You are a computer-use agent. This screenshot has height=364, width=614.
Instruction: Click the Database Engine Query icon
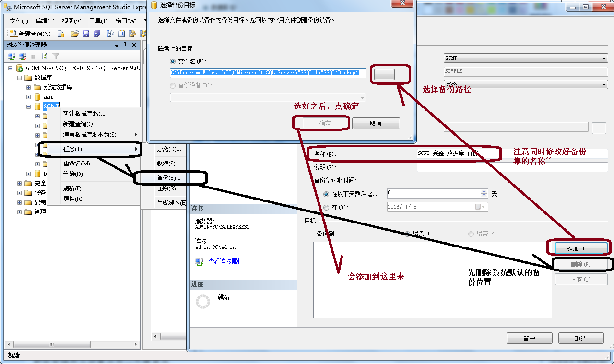coord(61,34)
